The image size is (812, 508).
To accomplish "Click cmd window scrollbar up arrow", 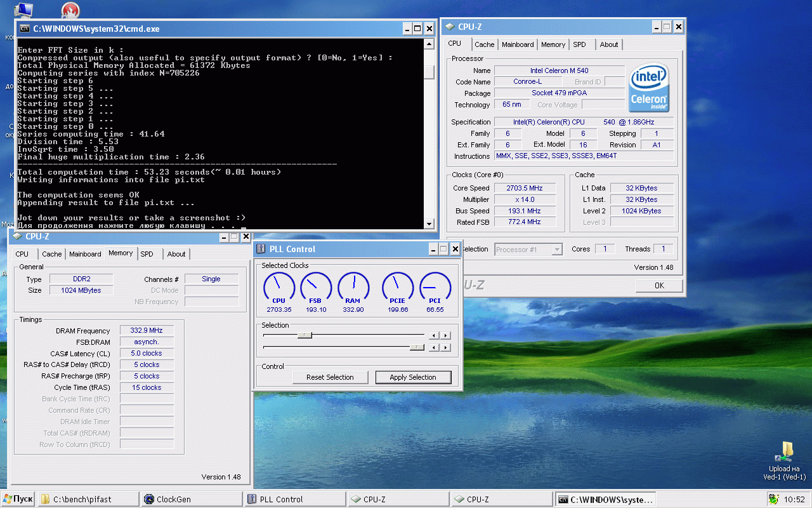I will pos(429,44).
